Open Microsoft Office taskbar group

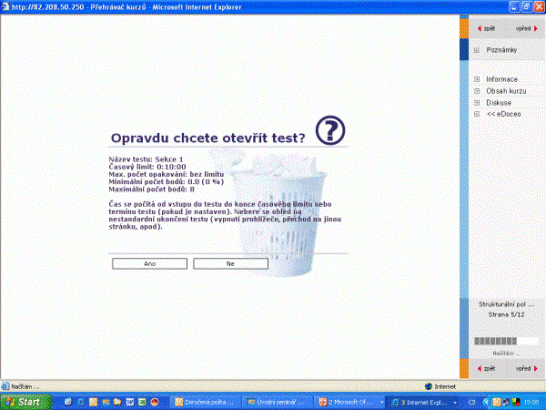351,402
